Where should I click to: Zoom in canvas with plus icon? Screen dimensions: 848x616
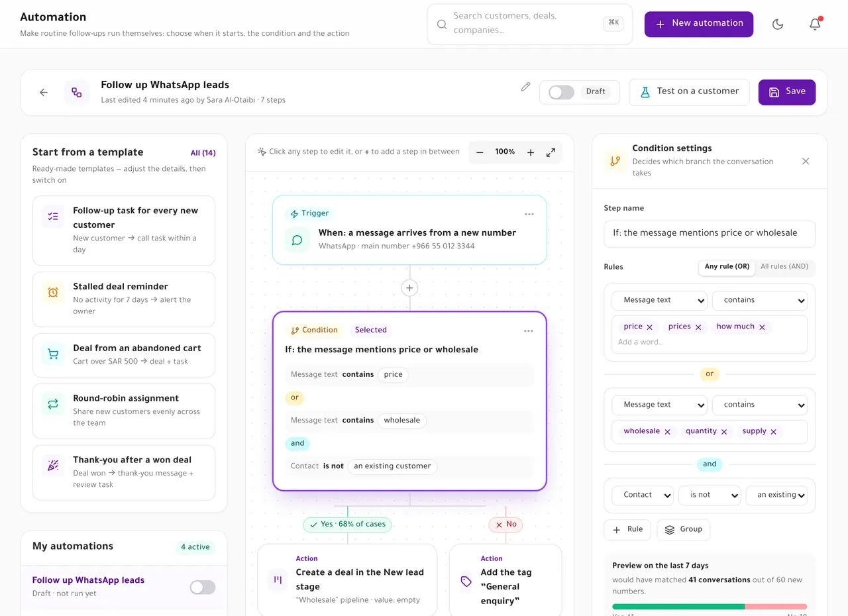[x=531, y=152]
